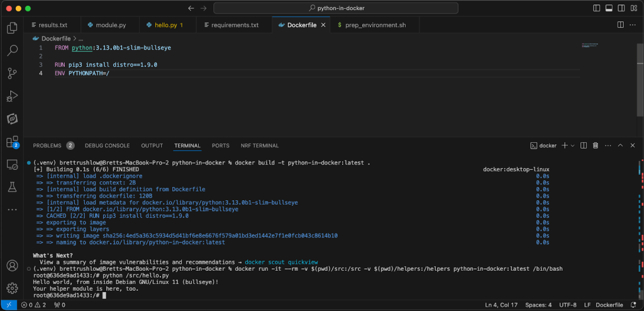Open the Explorer view in activity bar
Viewport: 644px width, 311px height.
[12, 28]
